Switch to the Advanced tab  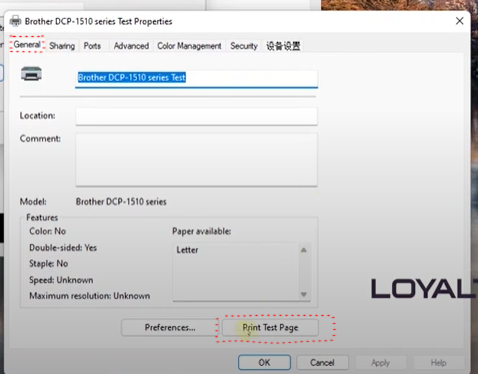pos(131,46)
